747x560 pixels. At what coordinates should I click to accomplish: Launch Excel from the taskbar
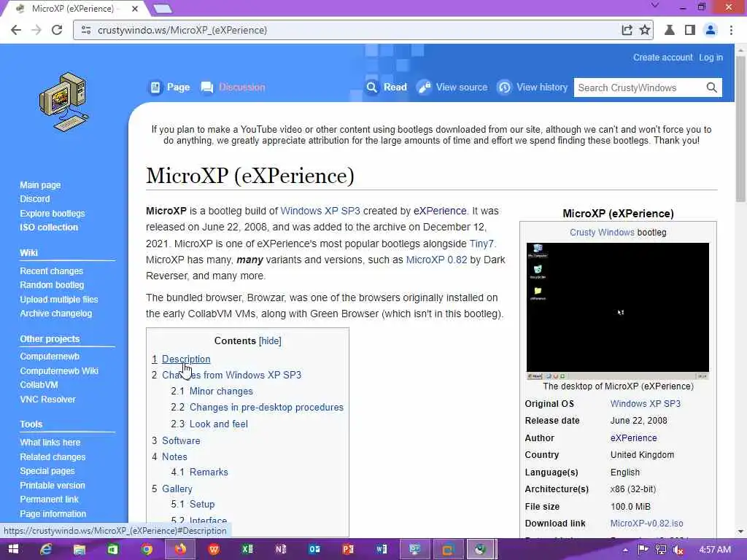click(x=247, y=550)
